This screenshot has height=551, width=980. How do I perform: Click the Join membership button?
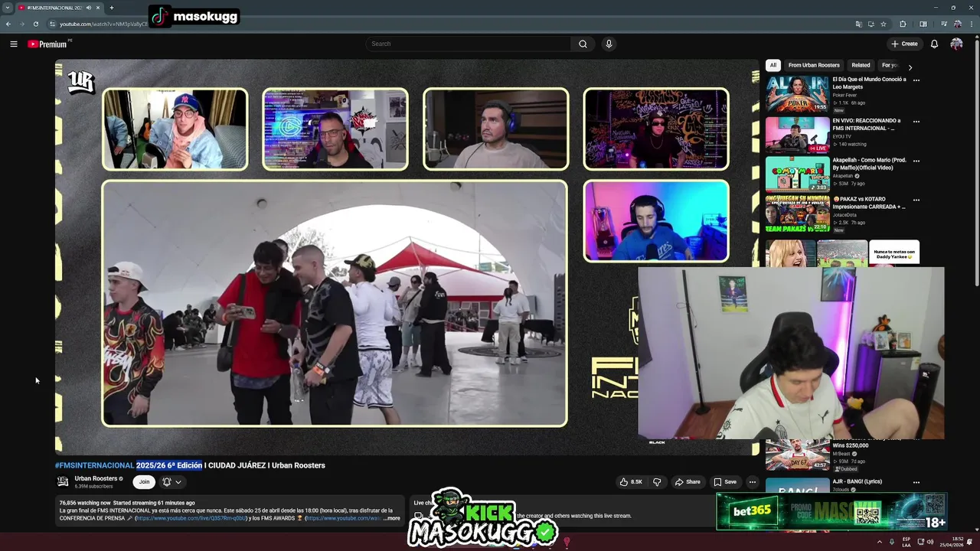click(144, 482)
